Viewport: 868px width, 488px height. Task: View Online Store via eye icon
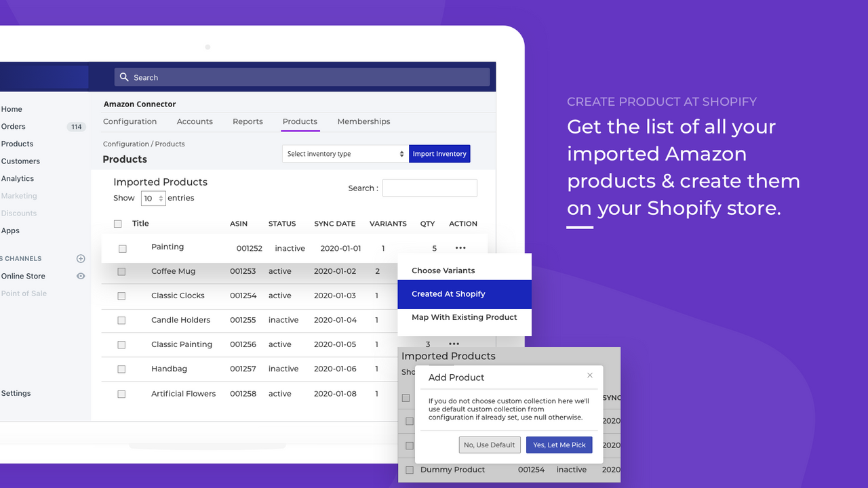[x=81, y=276]
